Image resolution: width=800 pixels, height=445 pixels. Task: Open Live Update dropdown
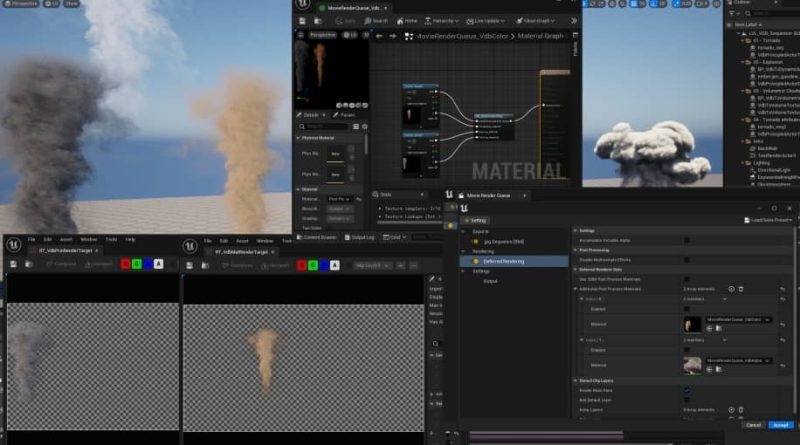tap(485, 21)
